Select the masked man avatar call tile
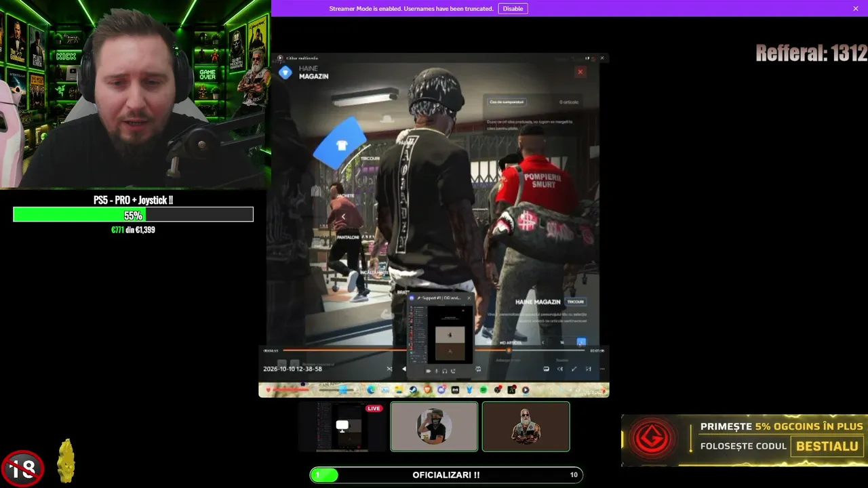Viewport: 868px width, 488px height. click(434, 426)
